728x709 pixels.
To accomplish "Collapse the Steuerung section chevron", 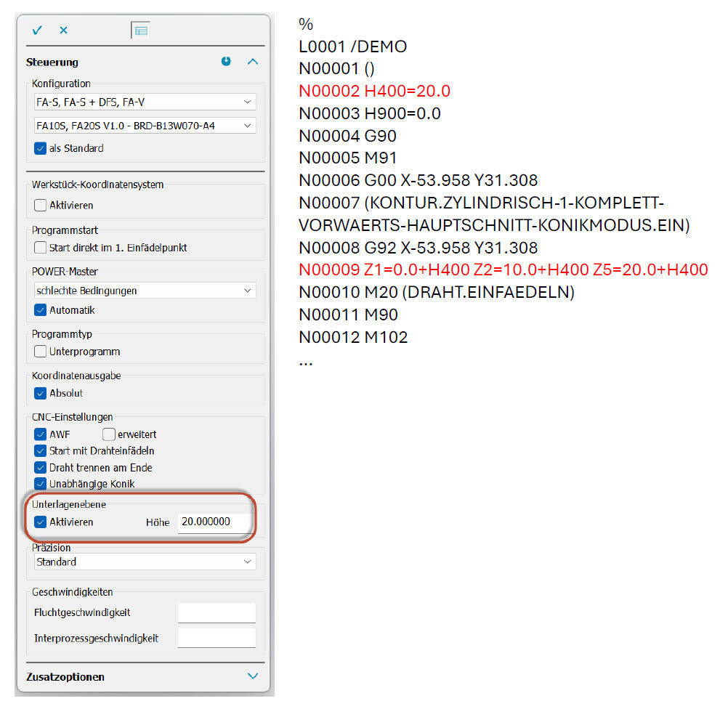I will point(253,62).
